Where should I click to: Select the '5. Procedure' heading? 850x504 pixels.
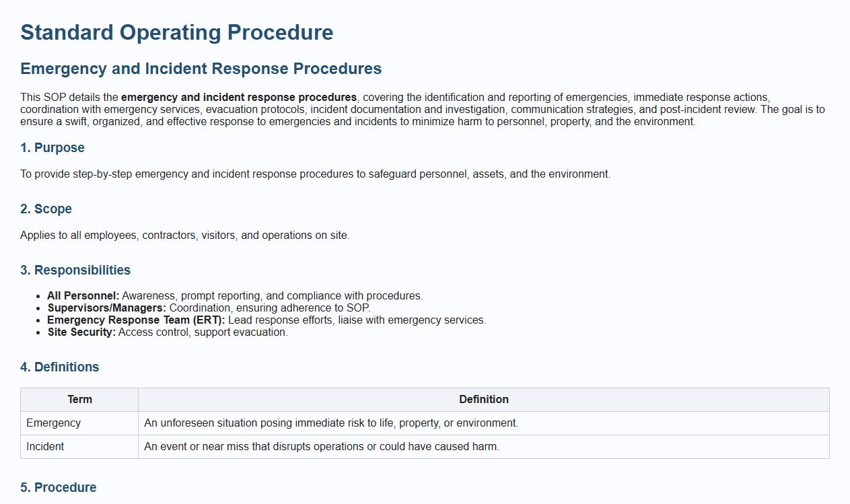pyautogui.click(x=58, y=488)
